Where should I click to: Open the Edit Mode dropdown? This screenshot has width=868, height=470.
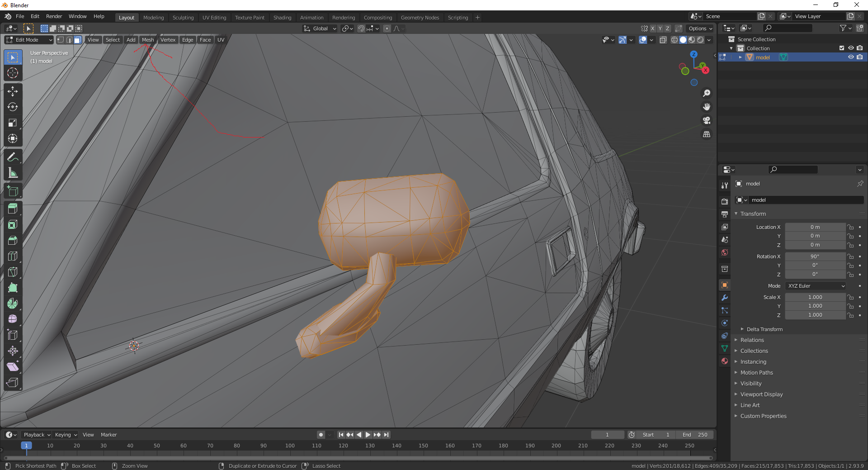(x=29, y=40)
